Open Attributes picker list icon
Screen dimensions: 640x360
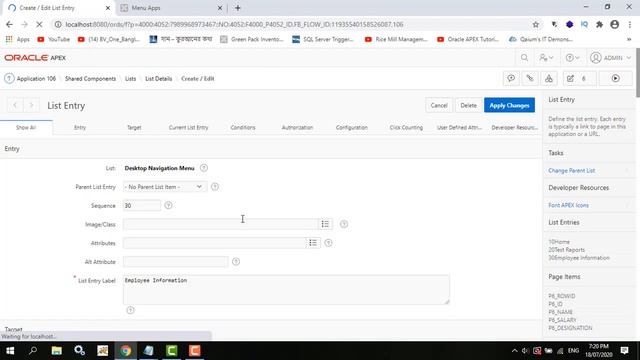313,243
